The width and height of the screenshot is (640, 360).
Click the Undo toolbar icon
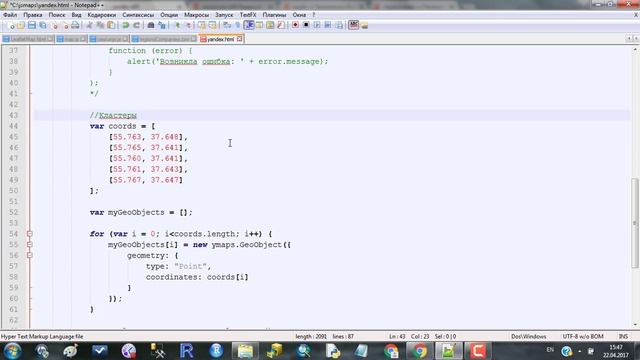click(126, 25)
